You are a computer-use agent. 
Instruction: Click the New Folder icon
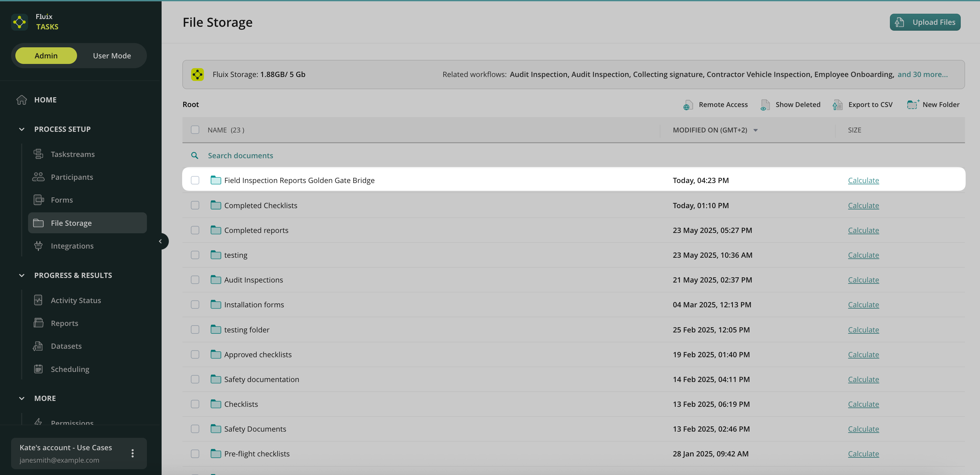pos(912,105)
